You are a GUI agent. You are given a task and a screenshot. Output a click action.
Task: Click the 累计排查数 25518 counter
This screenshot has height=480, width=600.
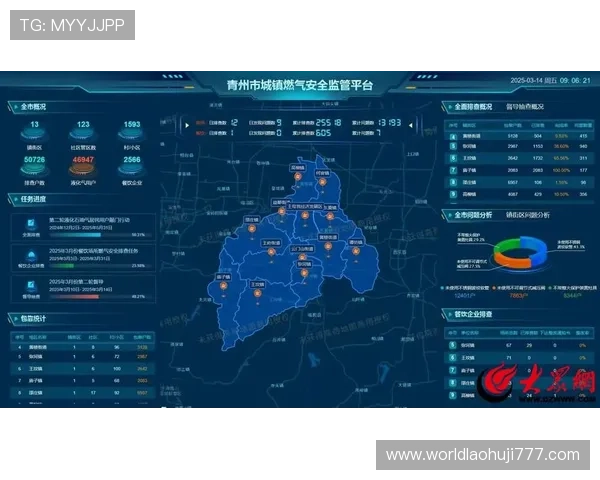[317, 122]
